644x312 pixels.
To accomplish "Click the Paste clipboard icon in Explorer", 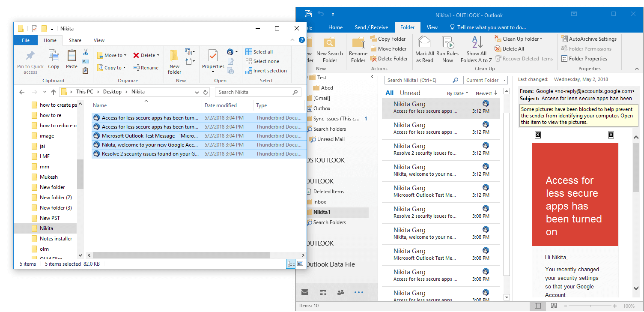I will (72, 59).
